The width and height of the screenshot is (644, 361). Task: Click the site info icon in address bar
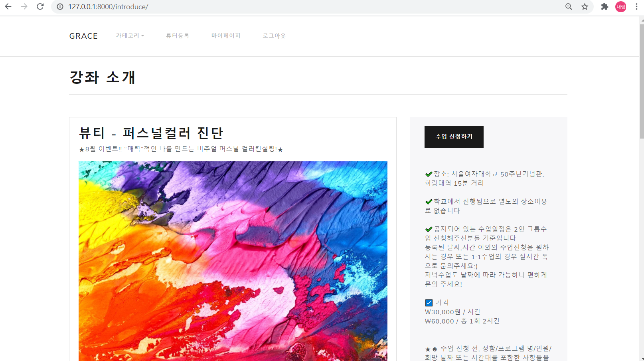60,6
